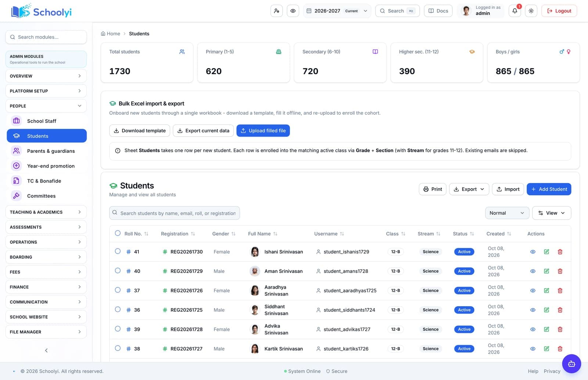This screenshot has width=588, height=380.
Task: Collapse the People sidebar section
Action: tap(46, 106)
